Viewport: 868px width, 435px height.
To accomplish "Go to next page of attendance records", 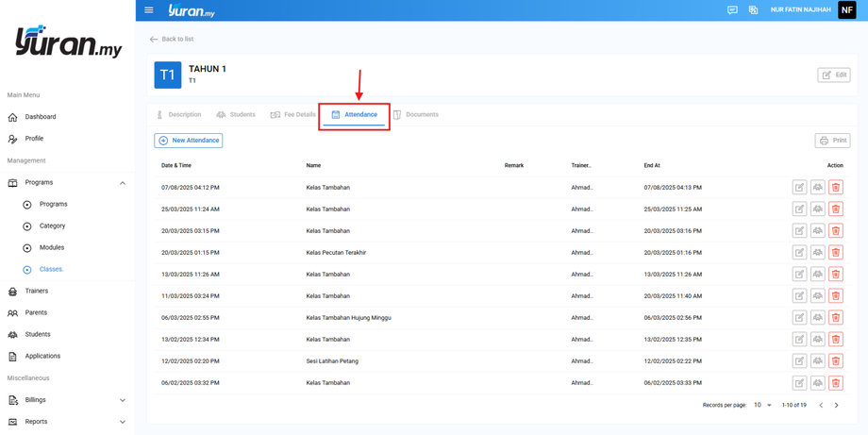I will coord(836,405).
